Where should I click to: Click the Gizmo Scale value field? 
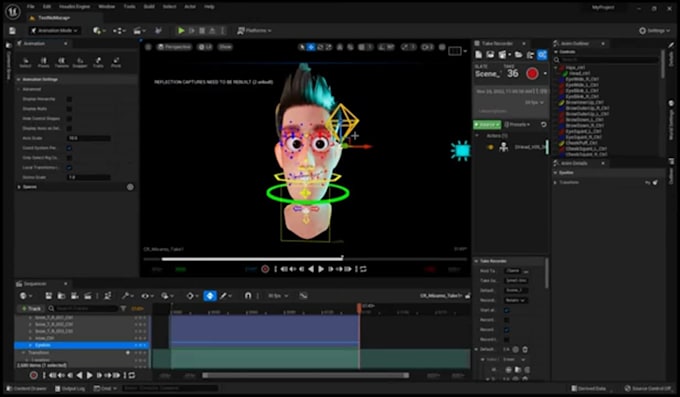click(88, 177)
